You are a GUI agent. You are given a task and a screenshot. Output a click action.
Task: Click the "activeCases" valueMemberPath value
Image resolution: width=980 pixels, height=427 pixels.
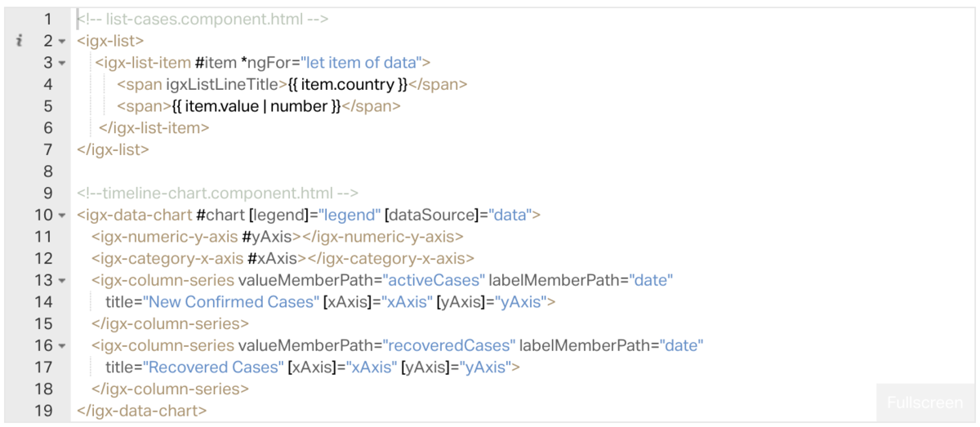tap(434, 280)
